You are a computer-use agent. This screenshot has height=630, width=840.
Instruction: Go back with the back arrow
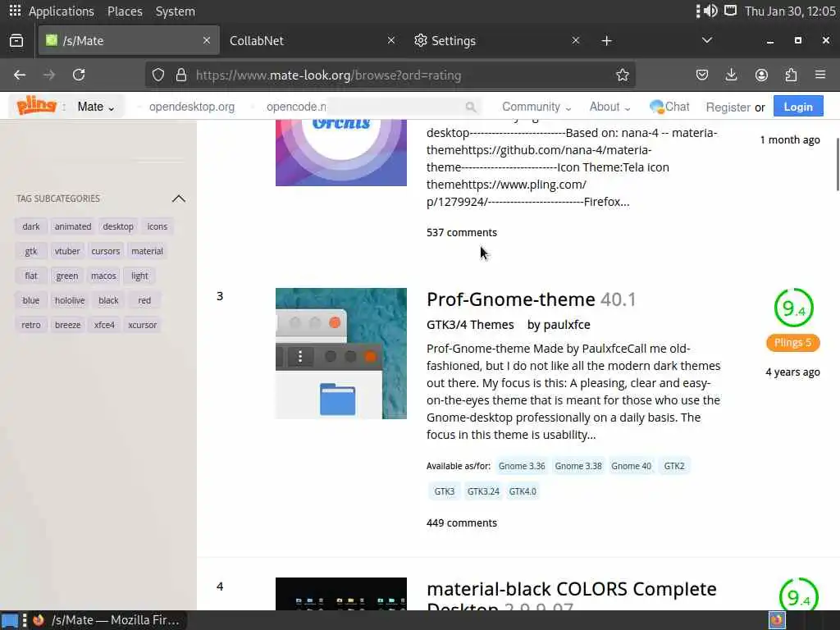tap(20, 75)
